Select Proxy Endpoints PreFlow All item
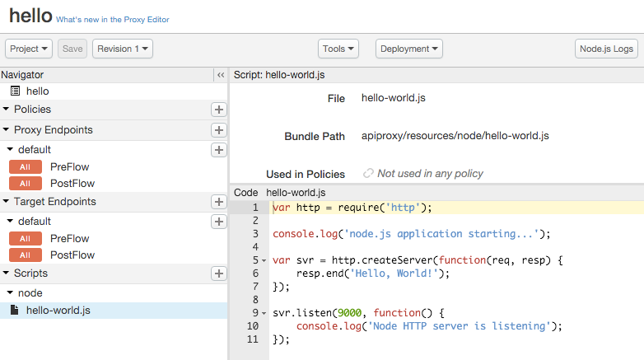This screenshot has height=360, width=644. (x=25, y=167)
